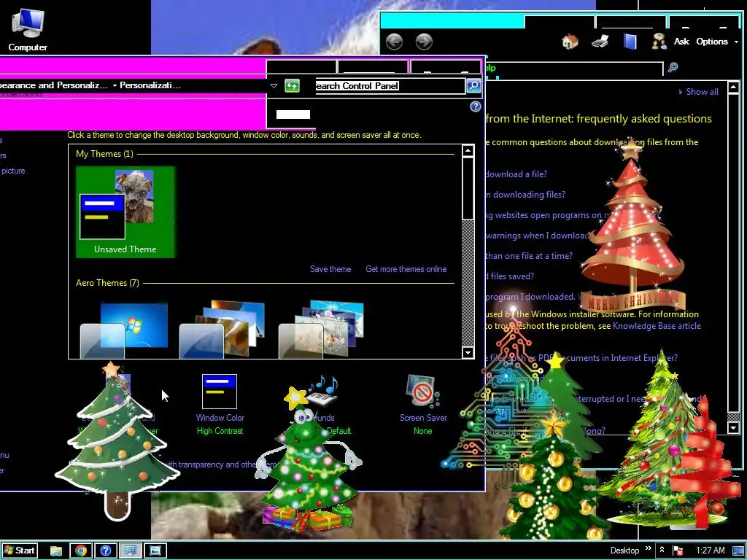Image resolution: width=747 pixels, height=560 pixels.
Task: Open Windows Explorer from taskbar
Action: 56,551
